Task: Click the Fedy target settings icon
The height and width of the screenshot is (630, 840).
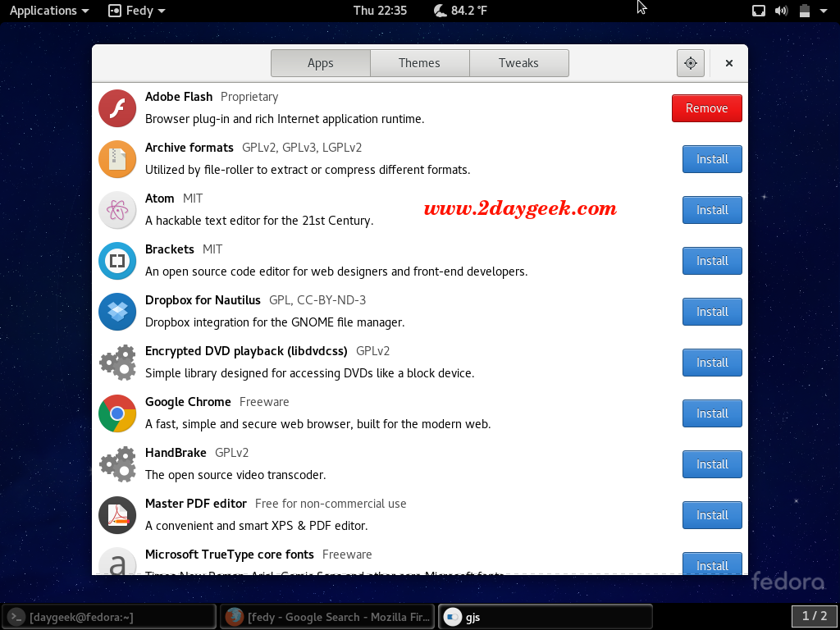Action: coord(691,63)
